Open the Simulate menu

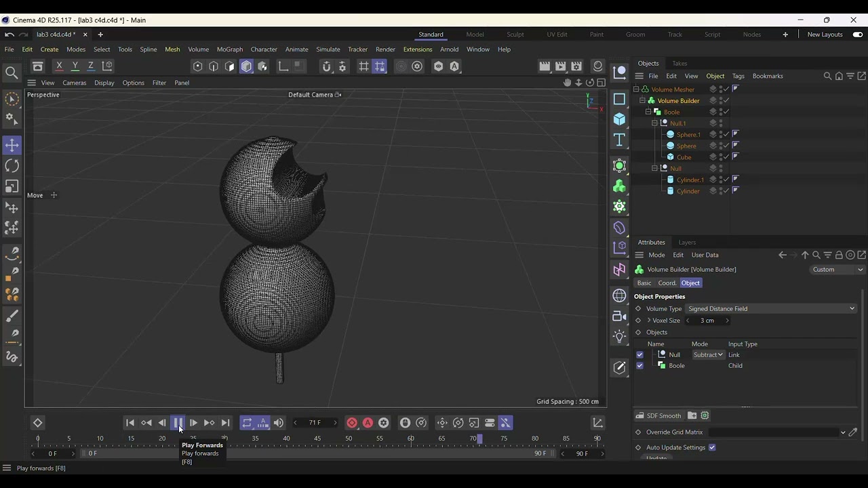click(328, 49)
